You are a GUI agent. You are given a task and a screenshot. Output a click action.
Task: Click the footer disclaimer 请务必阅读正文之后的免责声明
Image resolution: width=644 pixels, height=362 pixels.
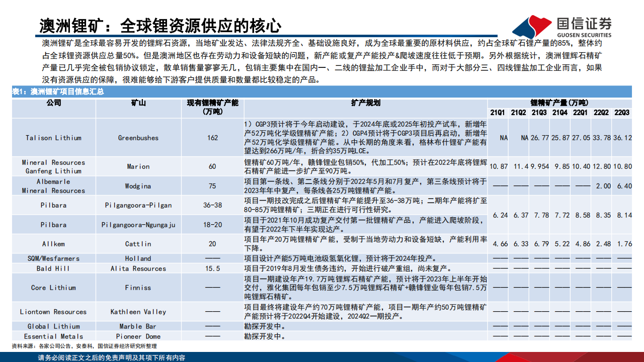[111, 357]
